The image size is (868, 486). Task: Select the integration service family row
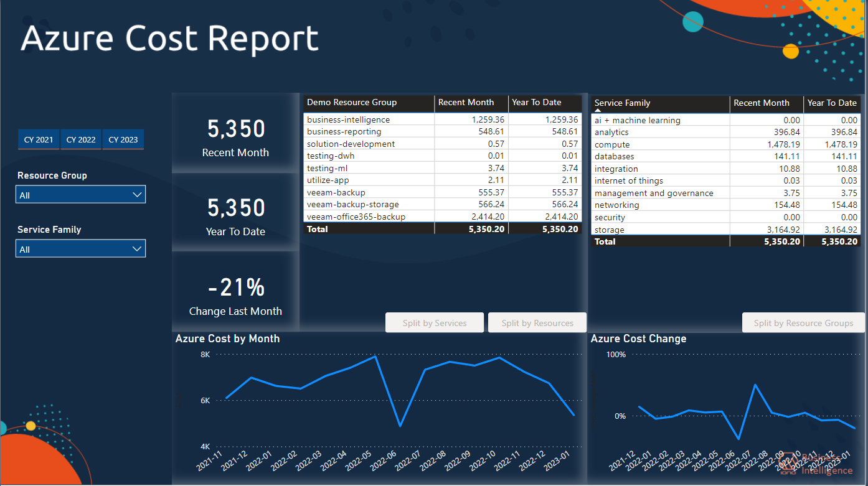[725, 169]
